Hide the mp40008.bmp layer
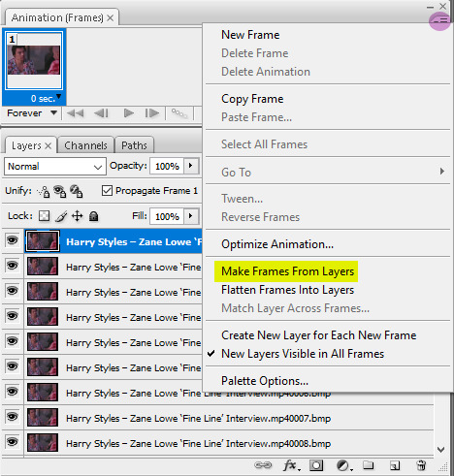Image resolution: width=454 pixels, height=476 pixels. (13, 442)
